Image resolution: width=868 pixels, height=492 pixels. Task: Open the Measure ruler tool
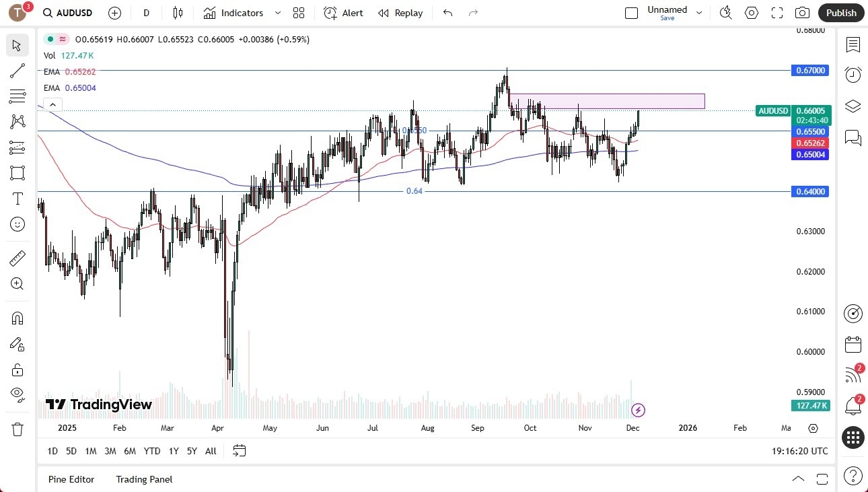17,258
